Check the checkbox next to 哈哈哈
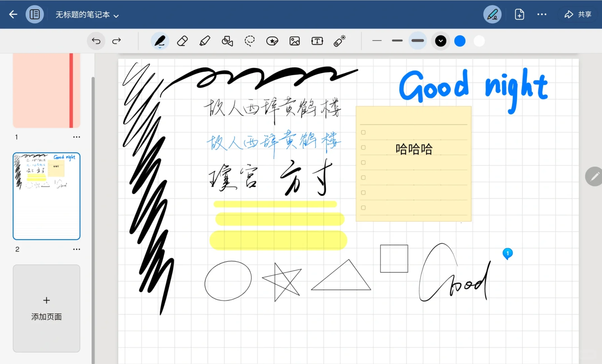 [x=363, y=147]
